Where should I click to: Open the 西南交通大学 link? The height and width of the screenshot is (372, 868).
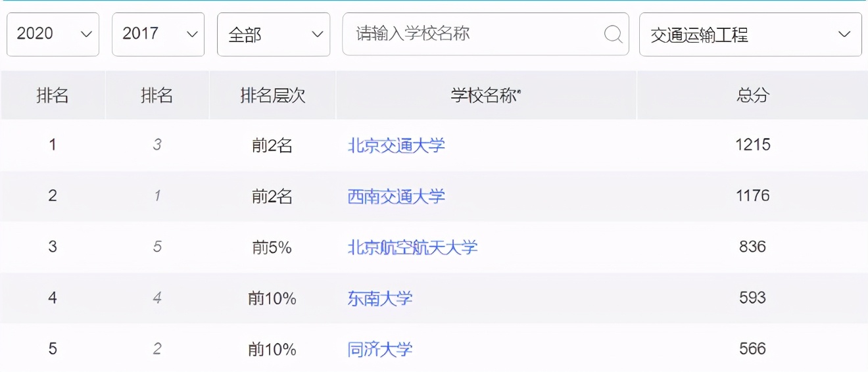point(397,196)
